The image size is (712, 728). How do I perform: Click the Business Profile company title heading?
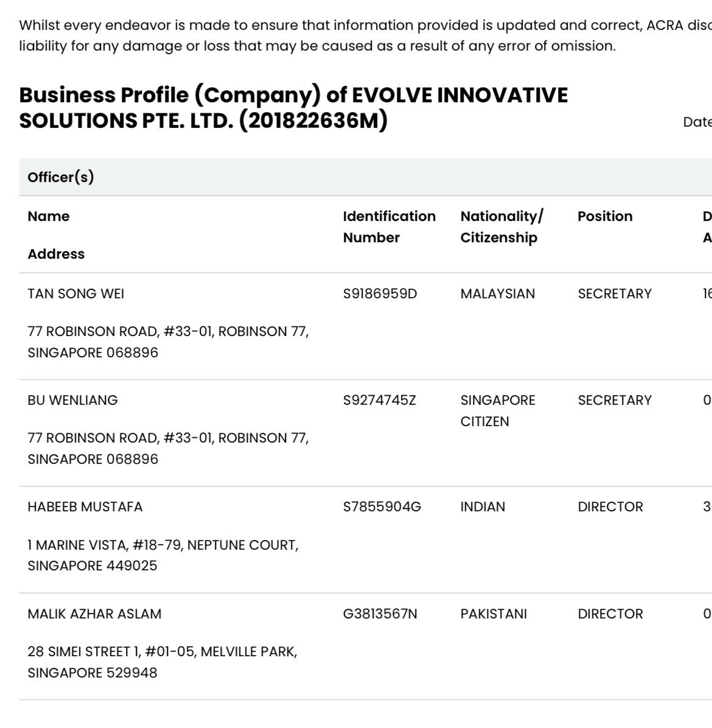(x=293, y=108)
